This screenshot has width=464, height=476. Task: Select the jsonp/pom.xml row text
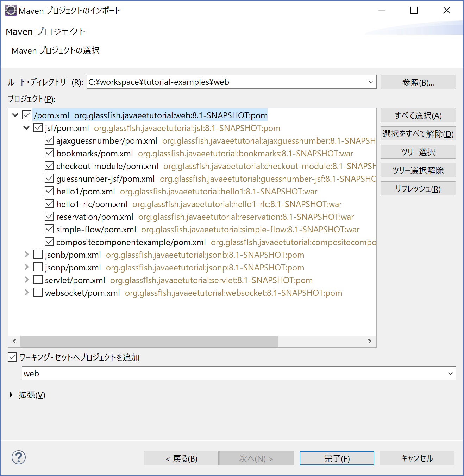175,267
